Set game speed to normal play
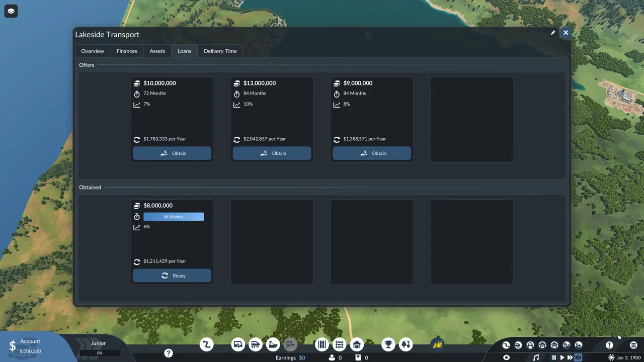The width and height of the screenshot is (644, 362). click(x=562, y=357)
